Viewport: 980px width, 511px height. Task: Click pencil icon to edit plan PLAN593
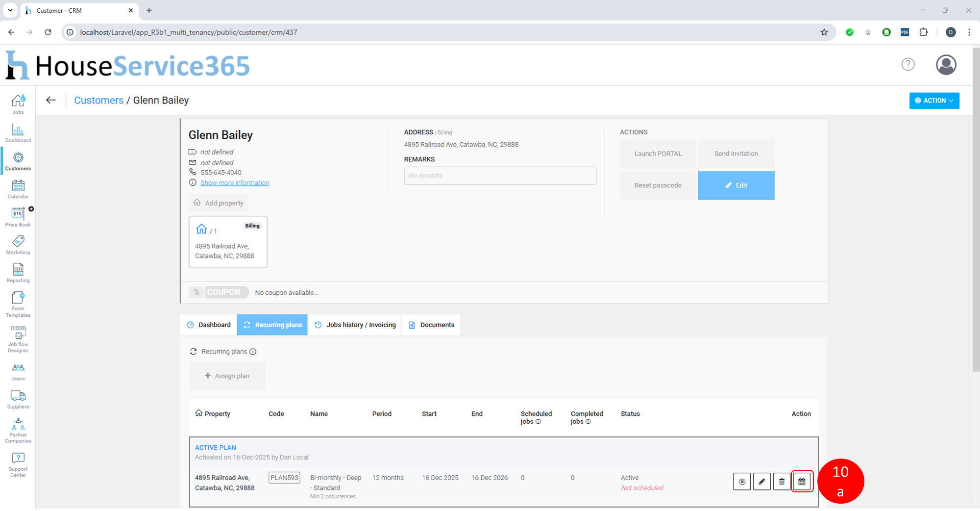click(x=761, y=482)
